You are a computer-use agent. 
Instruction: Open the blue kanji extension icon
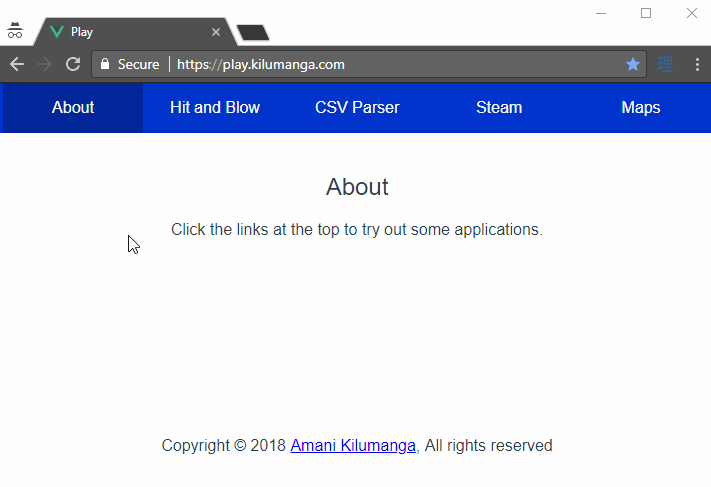[665, 64]
